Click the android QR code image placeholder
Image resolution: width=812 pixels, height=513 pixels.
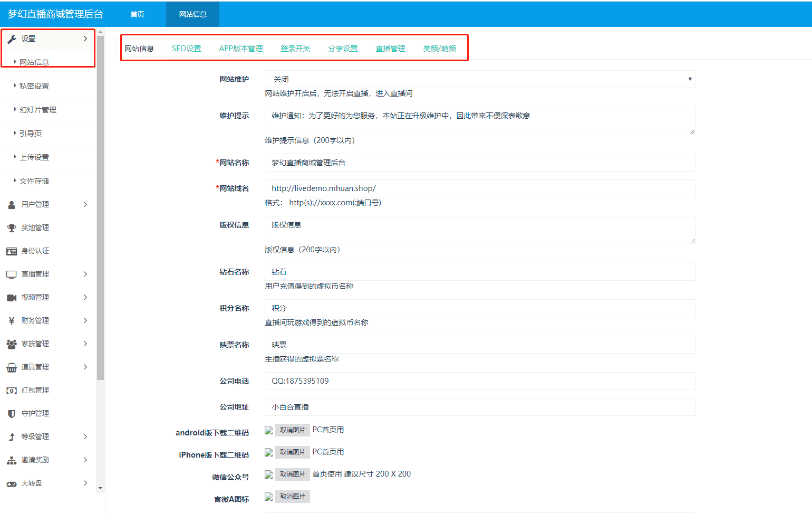[269, 430]
